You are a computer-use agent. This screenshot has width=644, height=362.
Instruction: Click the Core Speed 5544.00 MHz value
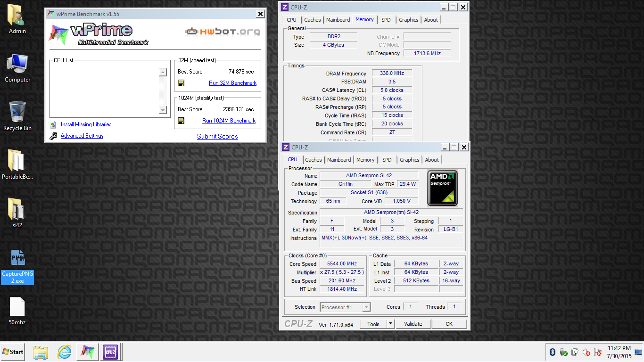point(342,264)
